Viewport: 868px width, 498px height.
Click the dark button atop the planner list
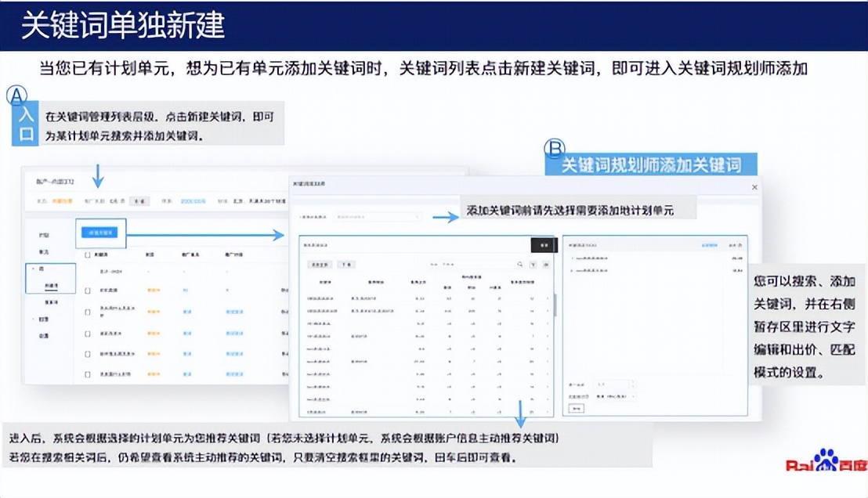coord(544,244)
